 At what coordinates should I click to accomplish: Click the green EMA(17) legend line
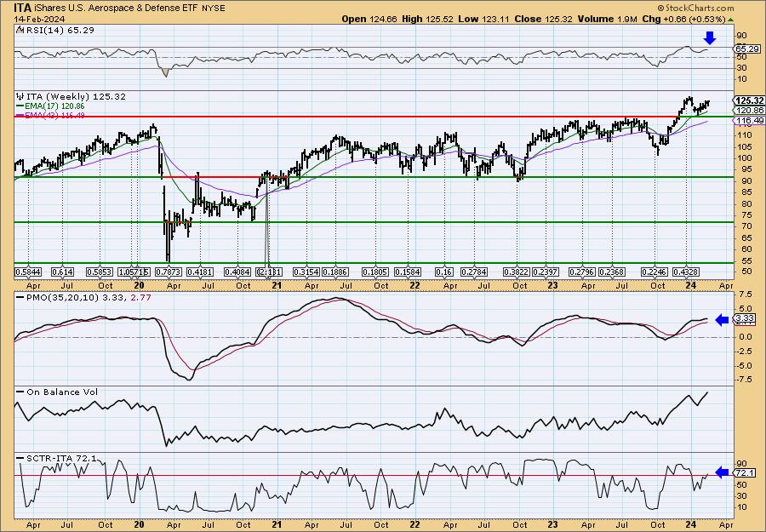(20, 106)
